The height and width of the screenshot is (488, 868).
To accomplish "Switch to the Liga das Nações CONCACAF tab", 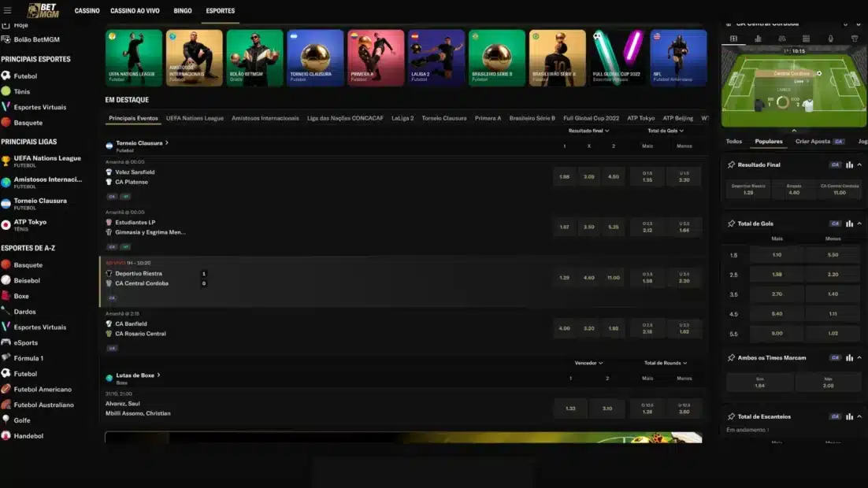I will [x=345, y=118].
